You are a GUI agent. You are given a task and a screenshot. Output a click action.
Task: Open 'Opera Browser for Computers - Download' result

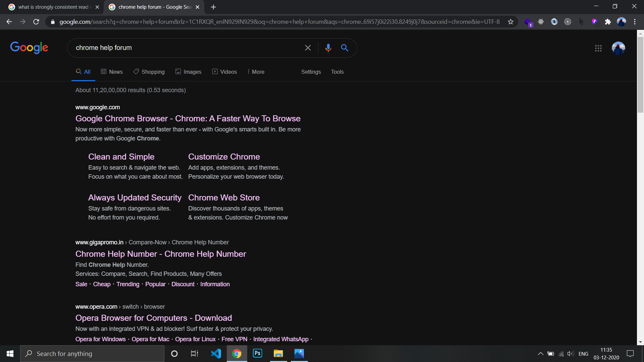[154, 318]
